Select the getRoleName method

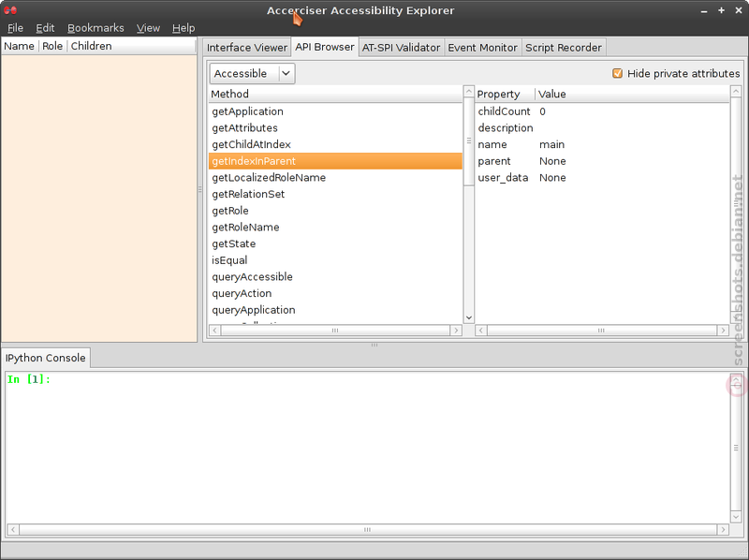pyautogui.click(x=335, y=228)
